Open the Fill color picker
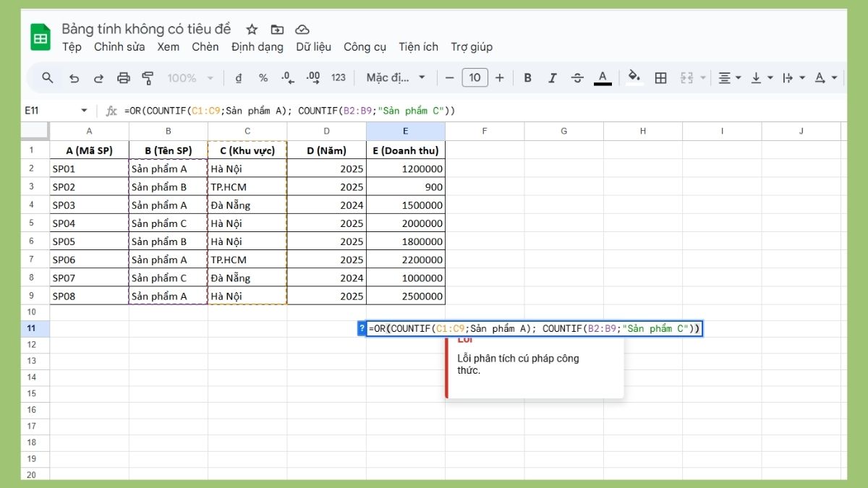The image size is (868, 488). point(634,77)
